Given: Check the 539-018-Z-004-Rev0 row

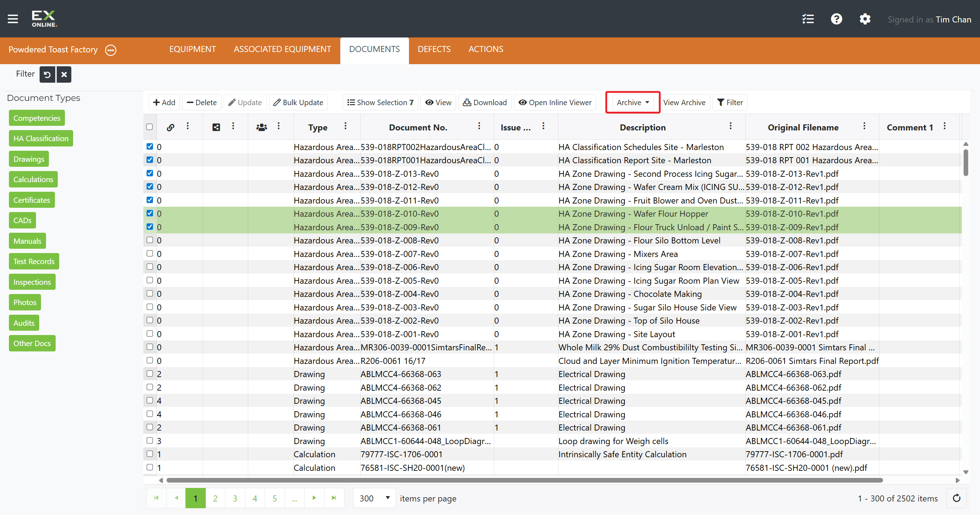Looking at the screenshot, I should pos(149,294).
